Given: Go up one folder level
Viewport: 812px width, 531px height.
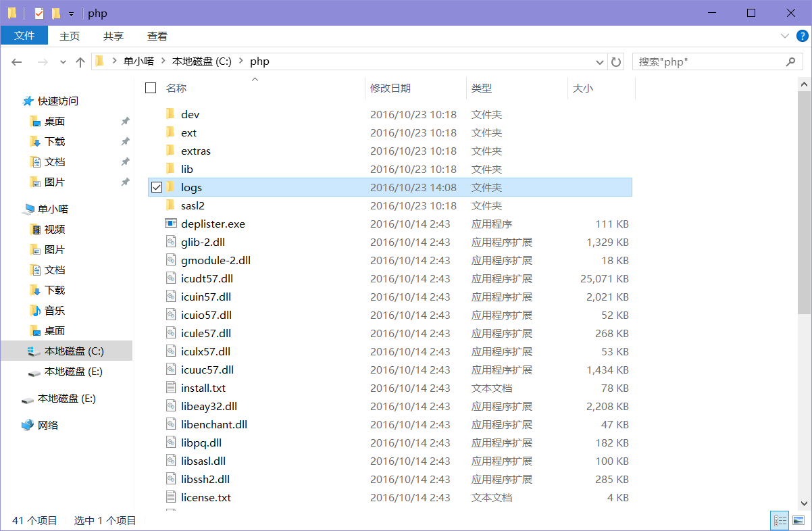Looking at the screenshot, I should point(80,61).
